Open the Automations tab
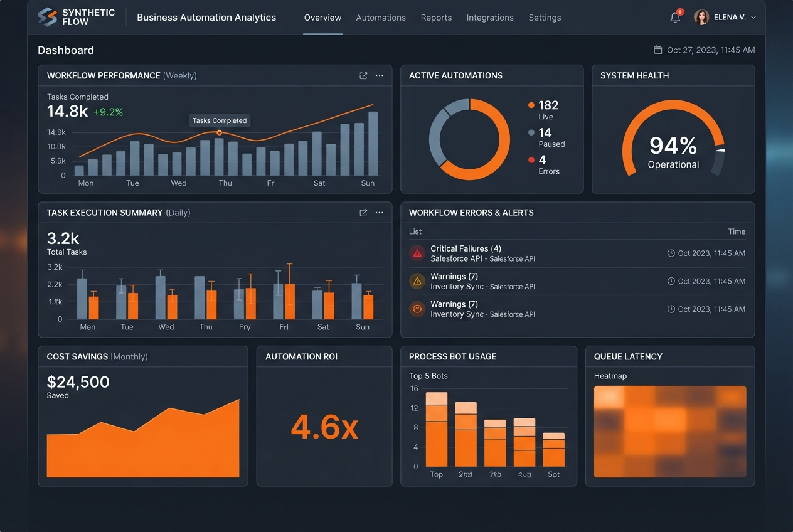Screen dimensions: 793x532 (381, 18)
